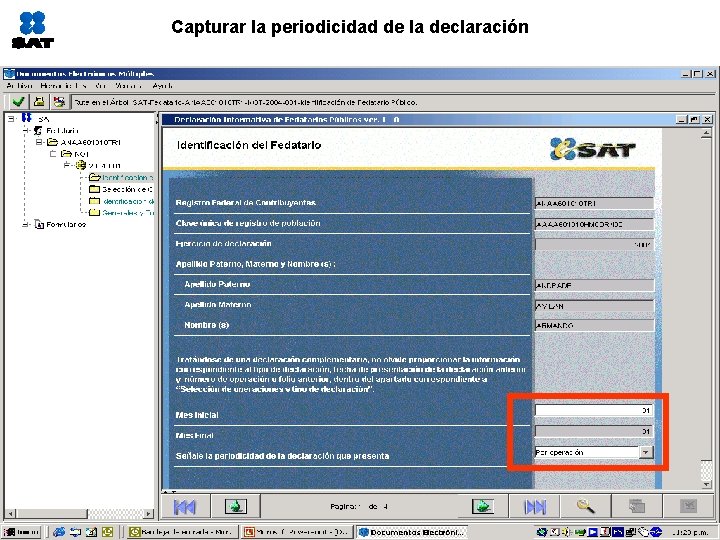Jump to last page with fast-forward button
This screenshot has height=540, width=720.
pos(535,506)
